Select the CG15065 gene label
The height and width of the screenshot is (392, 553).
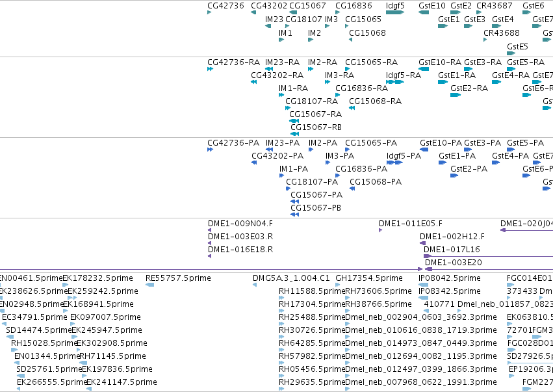(363, 20)
